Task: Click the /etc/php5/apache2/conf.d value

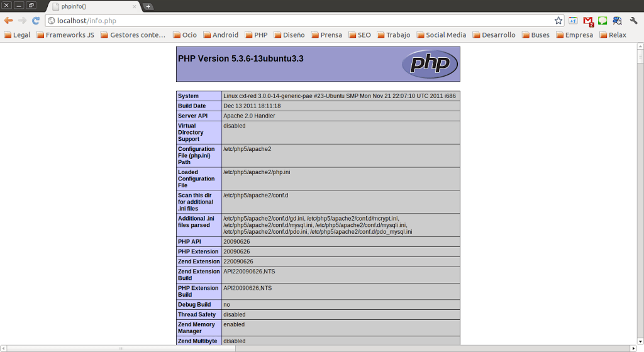Action: 256,195
